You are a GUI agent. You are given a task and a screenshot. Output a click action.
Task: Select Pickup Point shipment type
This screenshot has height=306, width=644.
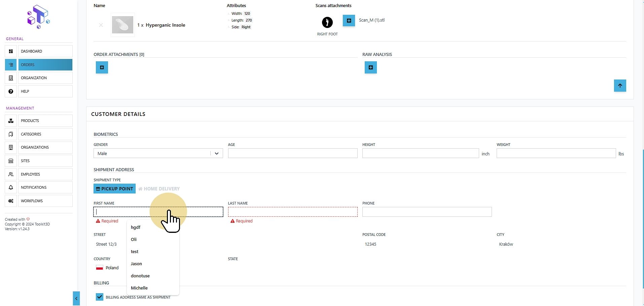(x=114, y=189)
